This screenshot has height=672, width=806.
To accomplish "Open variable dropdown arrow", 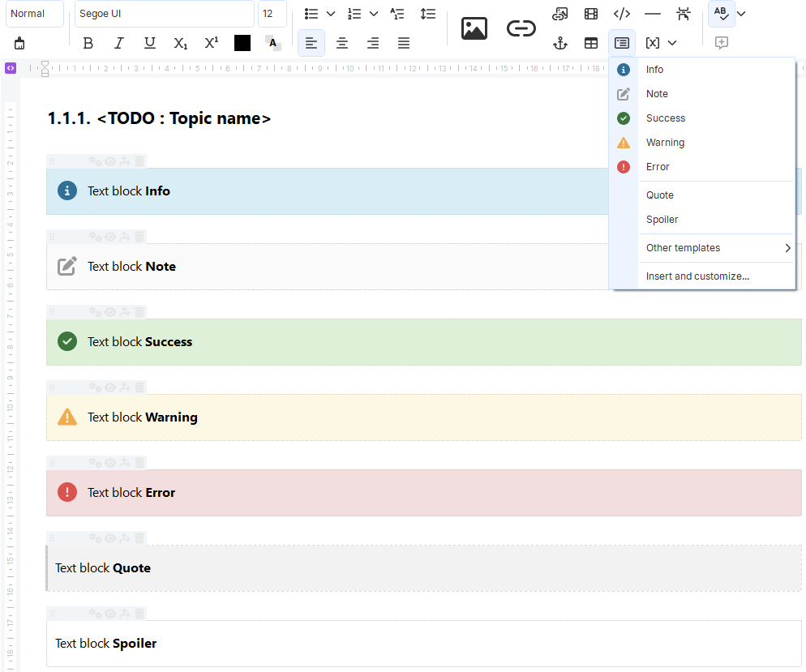I will click(x=672, y=43).
